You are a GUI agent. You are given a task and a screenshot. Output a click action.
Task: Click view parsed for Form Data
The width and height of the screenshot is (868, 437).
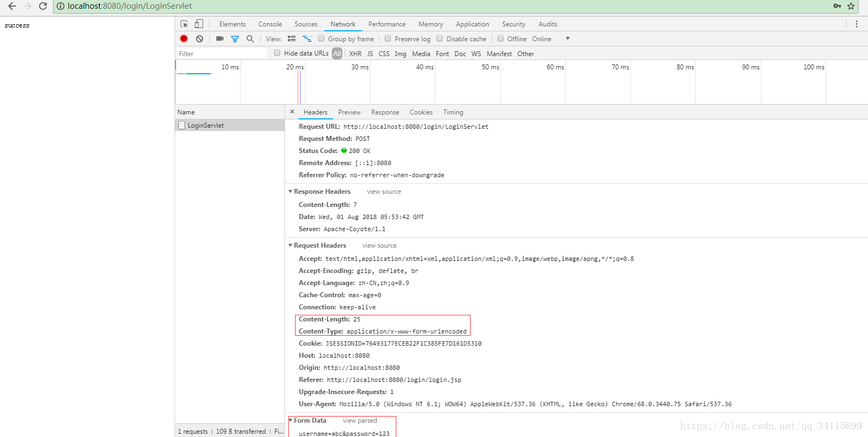(360, 420)
